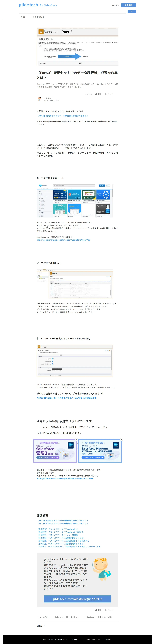
Task: Click the post date 2023/11/14 15:04:02
Action: coord(52,100)
